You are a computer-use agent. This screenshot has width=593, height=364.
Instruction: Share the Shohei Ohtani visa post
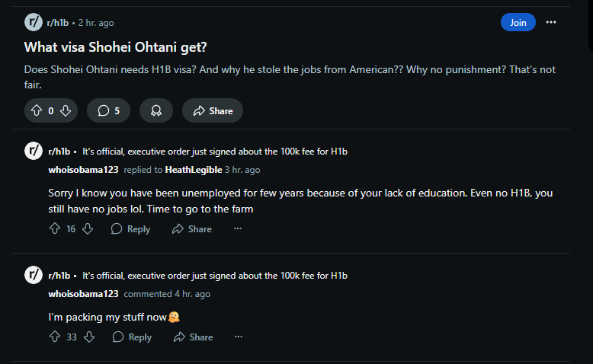[213, 110]
